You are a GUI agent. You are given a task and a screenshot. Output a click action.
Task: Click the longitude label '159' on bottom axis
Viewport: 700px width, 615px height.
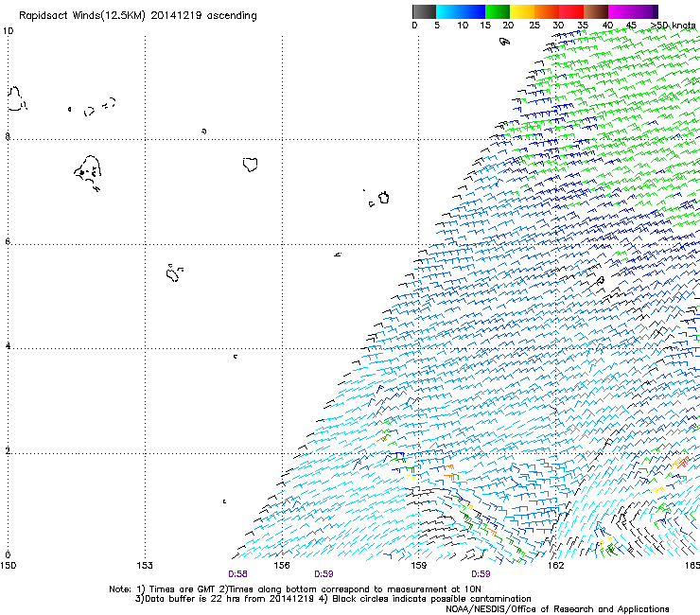[418, 566]
